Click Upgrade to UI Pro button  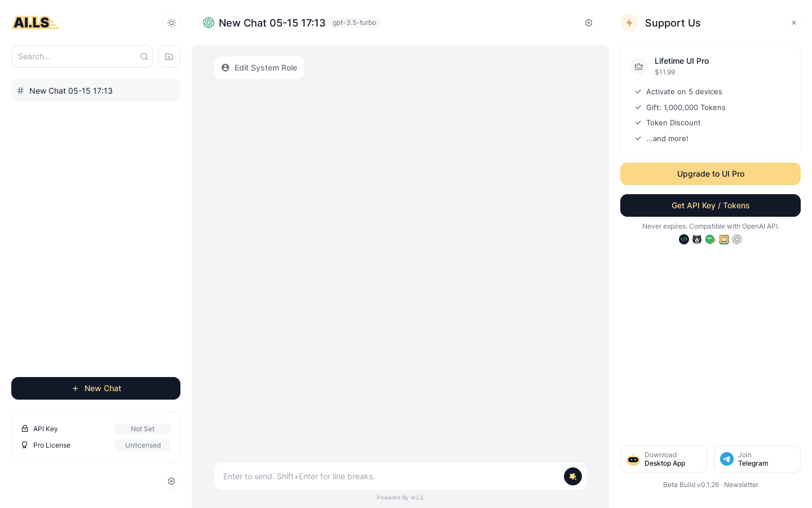[x=710, y=174]
